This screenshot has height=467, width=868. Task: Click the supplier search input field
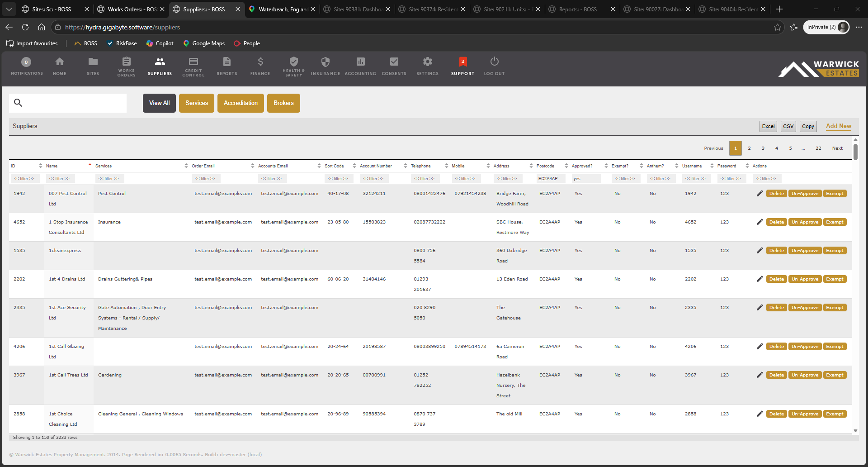68,103
